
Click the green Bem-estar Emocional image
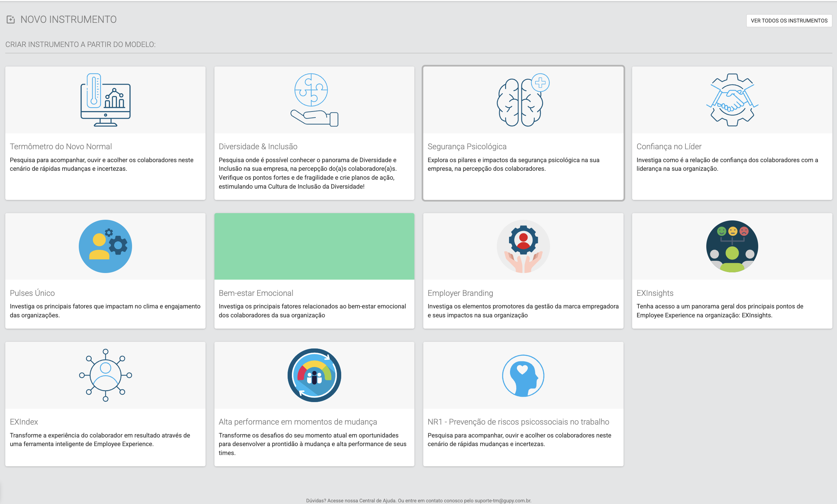coord(314,246)
